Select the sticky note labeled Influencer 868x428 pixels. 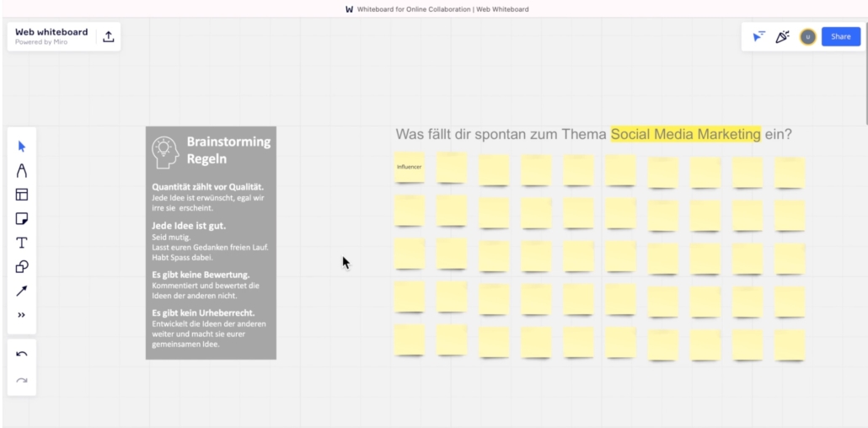pos(410,169)
